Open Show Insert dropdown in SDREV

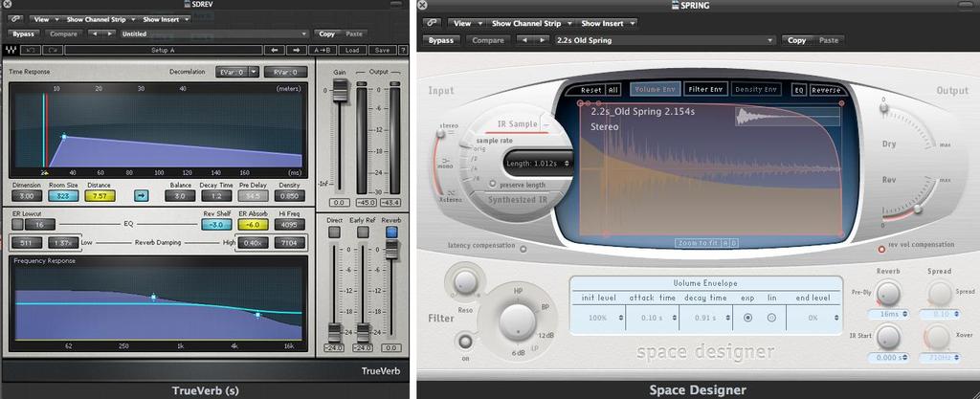pyautogui.click(x=165, y=19)
